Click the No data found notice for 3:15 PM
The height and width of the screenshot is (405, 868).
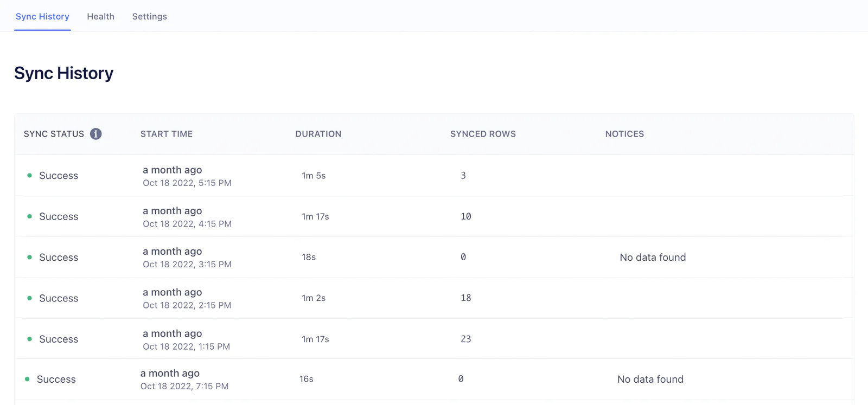pos(653,258)
